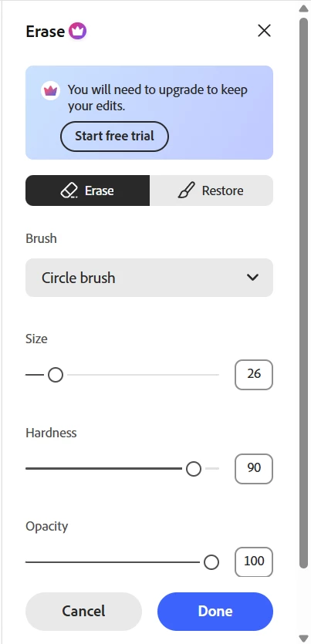311x644 pixels.
Task: Open the Circle brush dropdown
Action: (149, 278)
